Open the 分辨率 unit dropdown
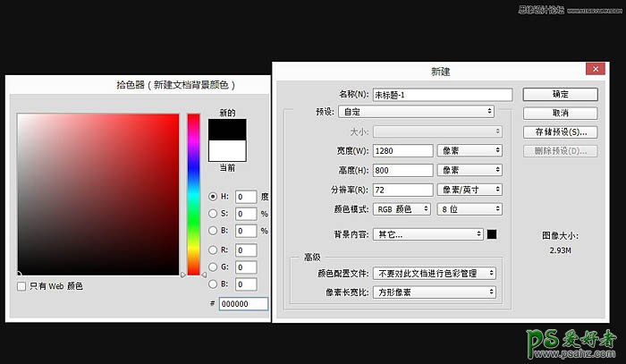 click(x=469, y=190)
